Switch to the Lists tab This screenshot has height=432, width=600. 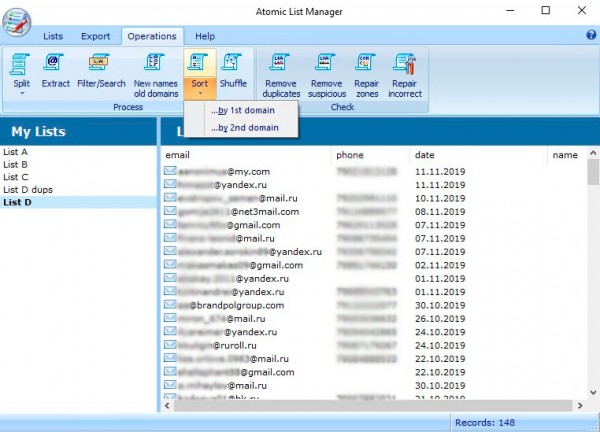point(53,36)
